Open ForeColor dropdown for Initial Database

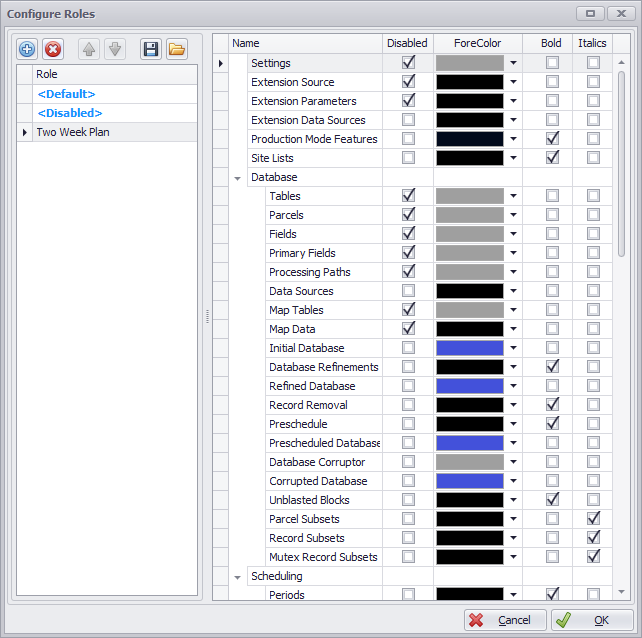tap(514, 348)
